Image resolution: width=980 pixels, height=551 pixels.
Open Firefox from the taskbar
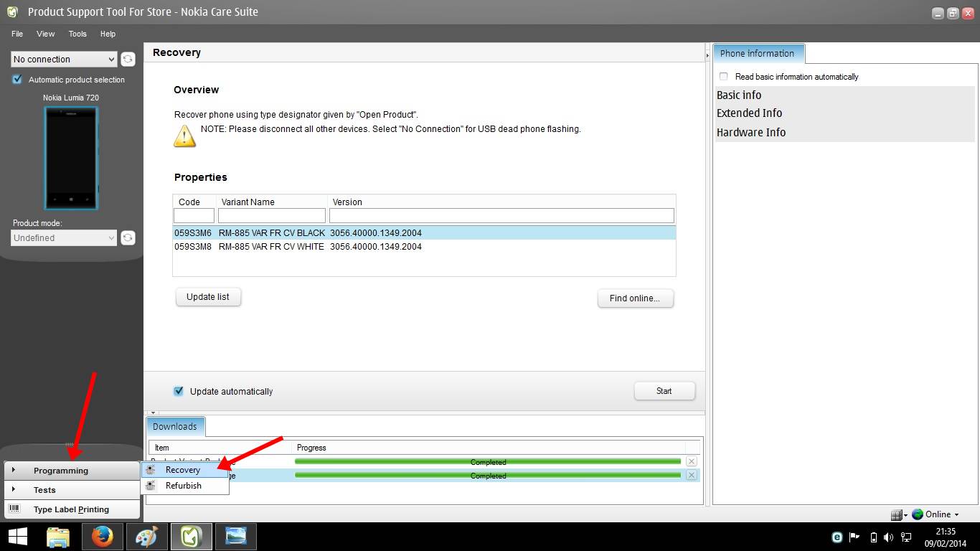point(103,537)
